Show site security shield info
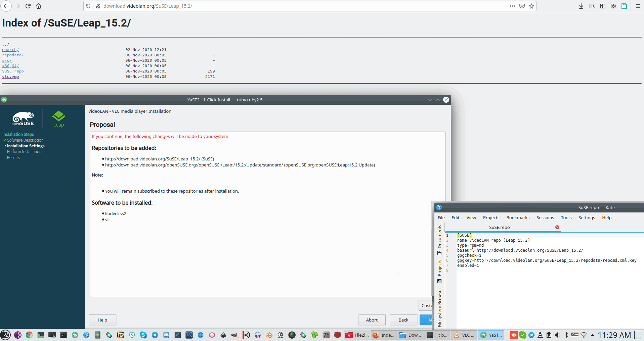This screenshot has height=341, width=644. (88, 6)
